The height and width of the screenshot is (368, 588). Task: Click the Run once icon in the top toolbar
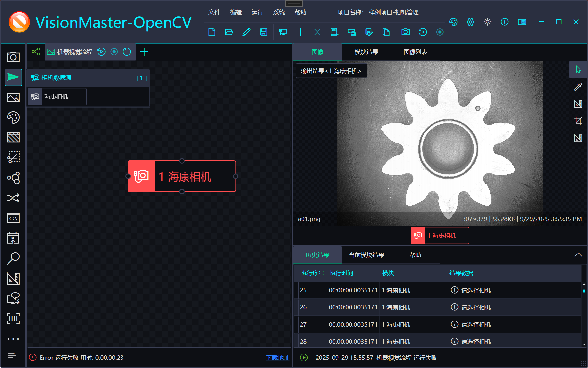click(423, 32)
